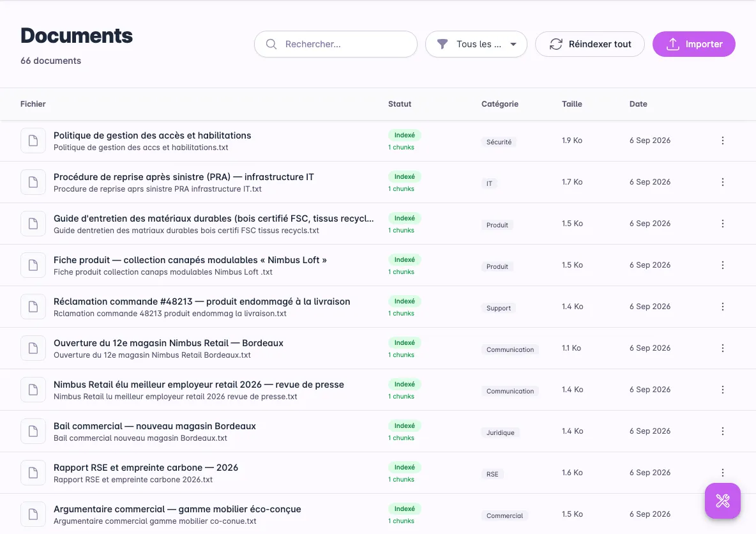Viewport: 756px width, 534px height.
Task: Click the 66 documents count text
Action: point(50,61)
